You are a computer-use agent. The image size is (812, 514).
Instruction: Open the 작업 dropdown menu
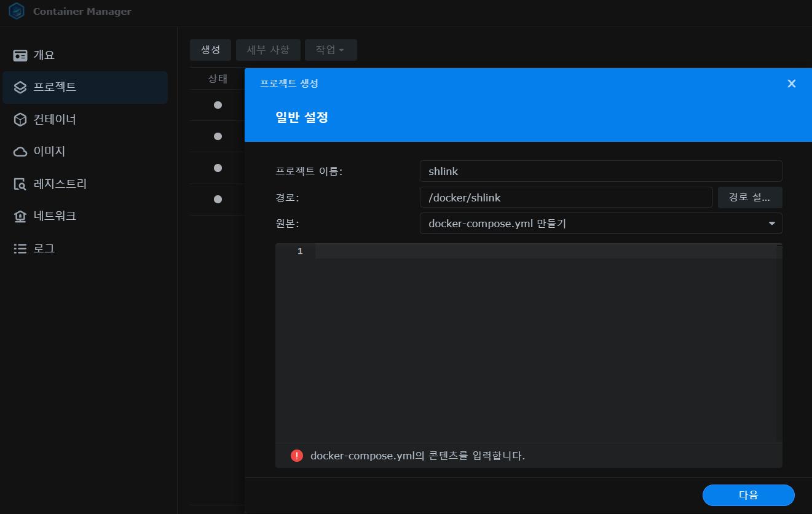(x=330, y=50)
